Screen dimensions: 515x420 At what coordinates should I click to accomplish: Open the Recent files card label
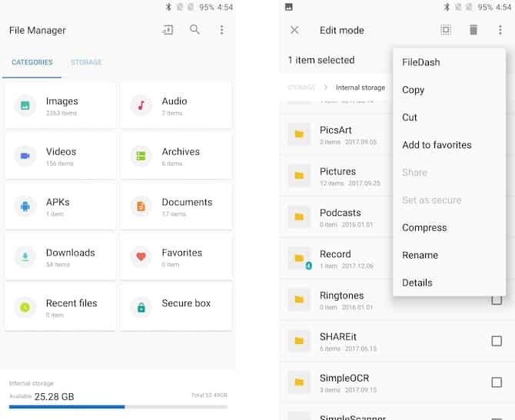tap(71, 303)
